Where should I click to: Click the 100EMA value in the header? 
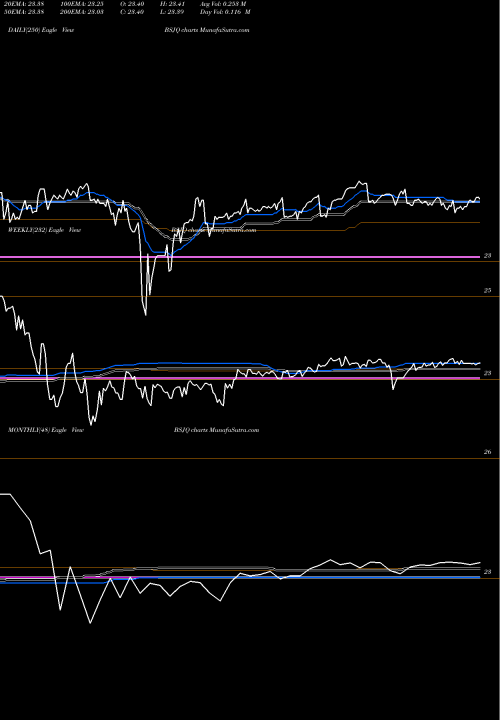point(82,4)
